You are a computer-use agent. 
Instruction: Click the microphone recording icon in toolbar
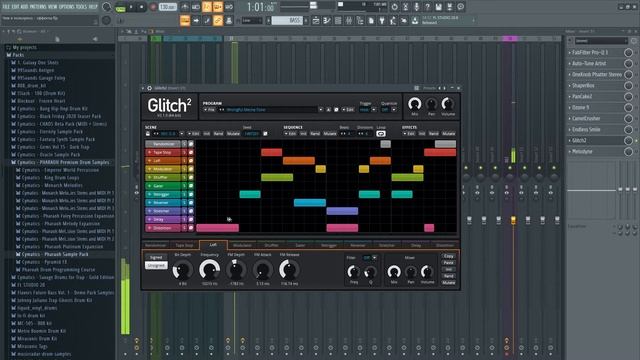pyautogui.click(x=416, y=7)
